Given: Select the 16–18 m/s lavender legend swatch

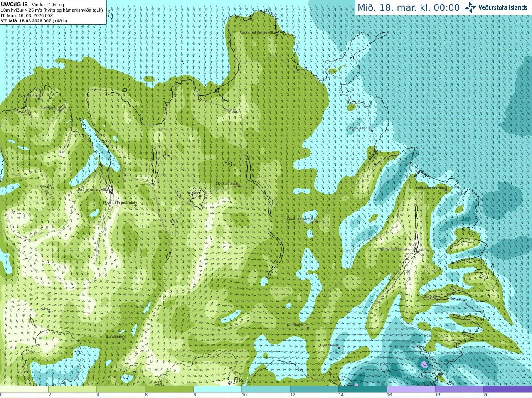Looking at the screenshot, I should click(411, 389).
